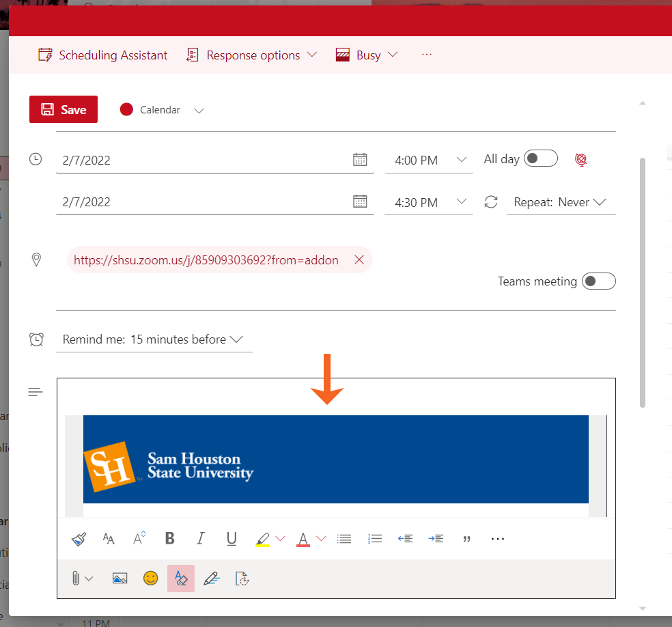Insert pictures inline icon
Viewport: 672px width, 627px height.
point(120,579)
